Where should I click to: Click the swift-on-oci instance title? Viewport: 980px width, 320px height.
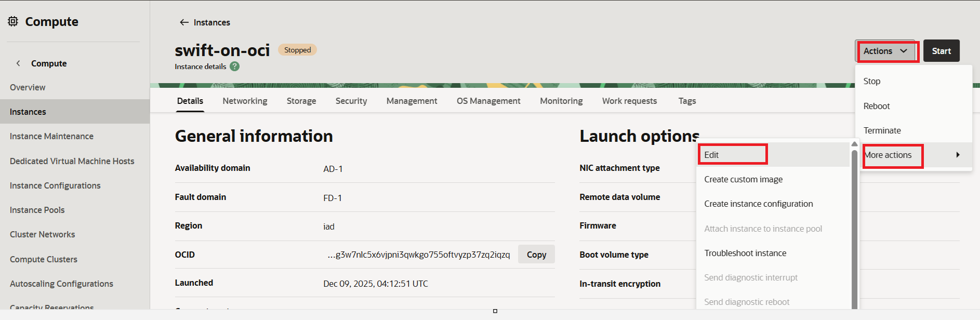point(222,50)
